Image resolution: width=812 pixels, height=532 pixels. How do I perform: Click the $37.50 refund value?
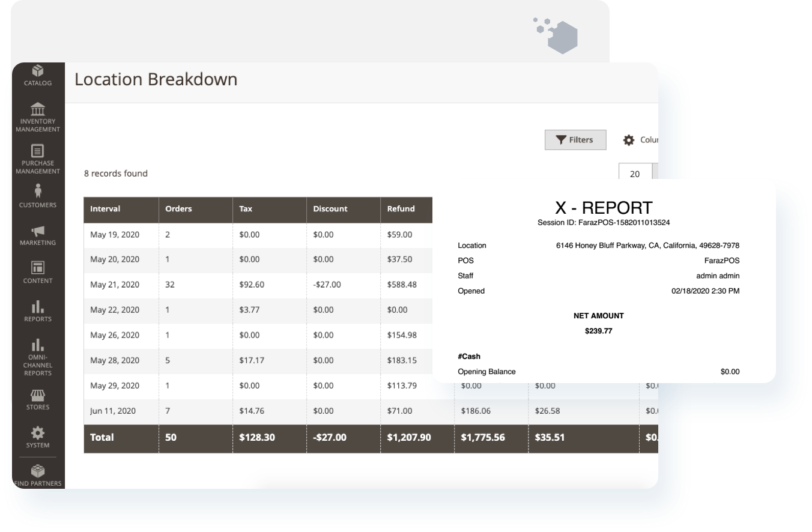pyautogui.click(x=400, y=259)
